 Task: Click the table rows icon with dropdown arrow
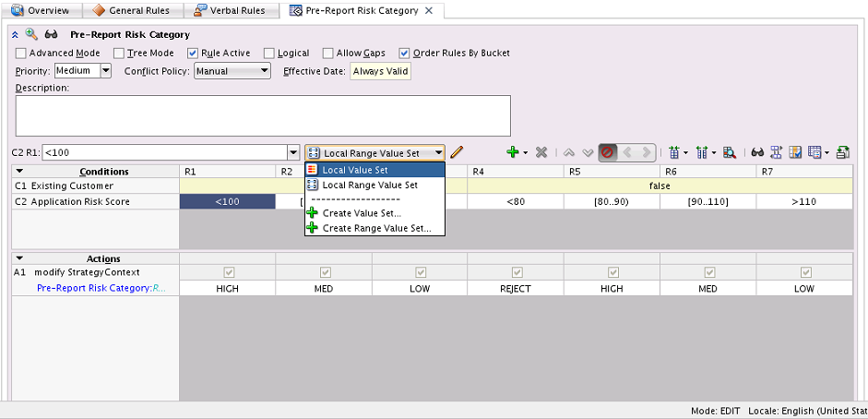[x=814, y=152]
